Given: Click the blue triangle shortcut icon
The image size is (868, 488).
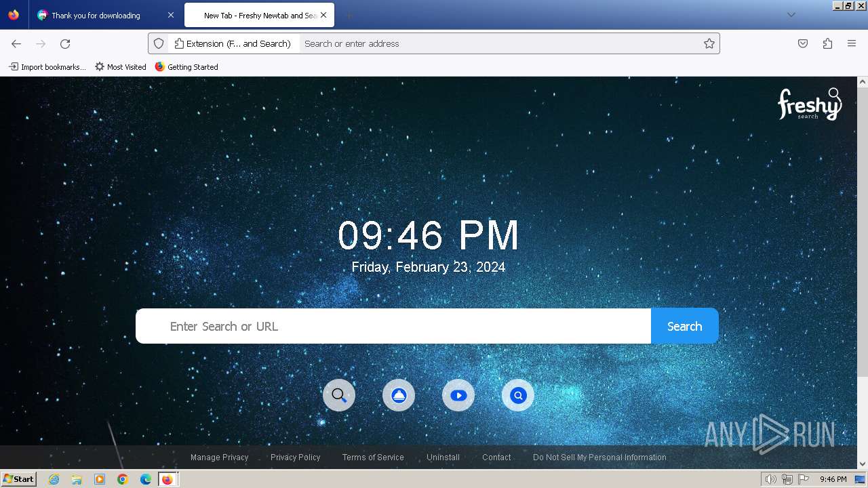Looking at the screenshot, I should click(399, 395).
